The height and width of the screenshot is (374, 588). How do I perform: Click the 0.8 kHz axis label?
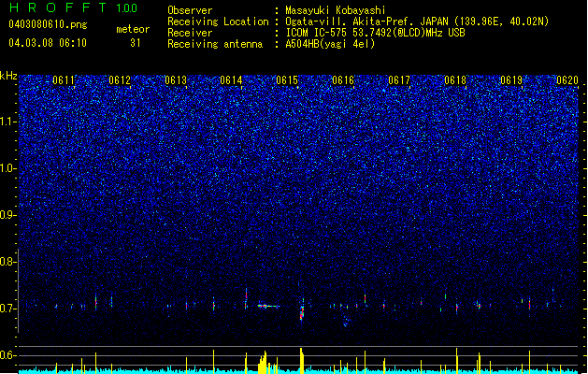point(8,262)
